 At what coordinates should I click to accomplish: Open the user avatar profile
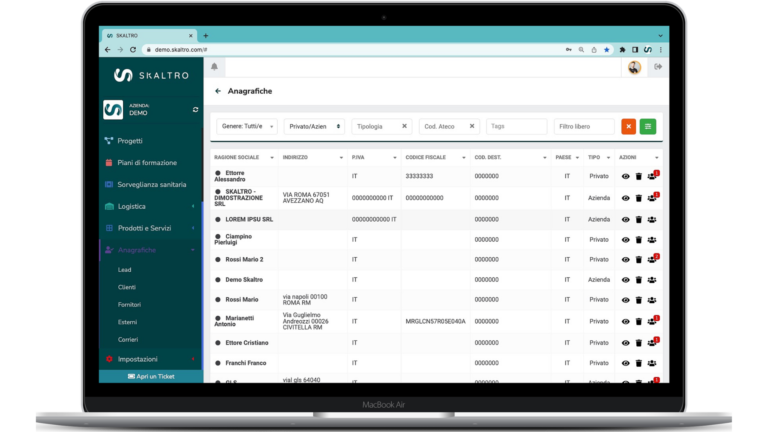coord(634,67)
